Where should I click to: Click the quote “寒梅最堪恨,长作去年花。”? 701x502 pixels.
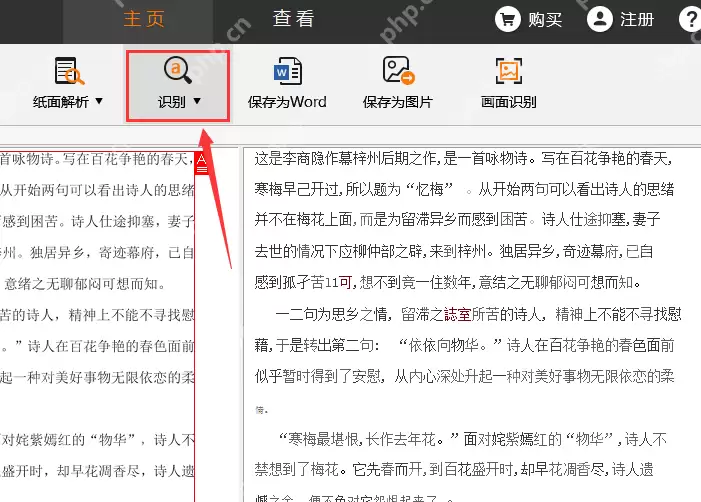[368, 439]
